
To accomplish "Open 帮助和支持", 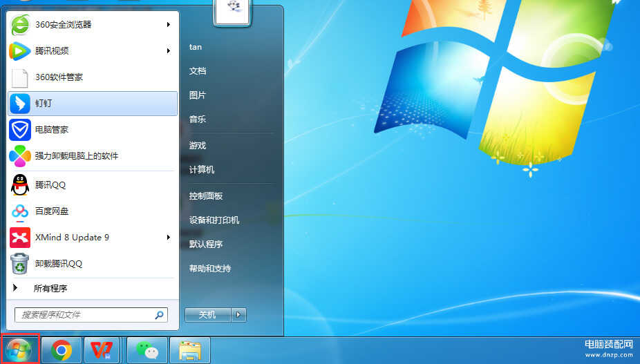I will coord(210,269).
